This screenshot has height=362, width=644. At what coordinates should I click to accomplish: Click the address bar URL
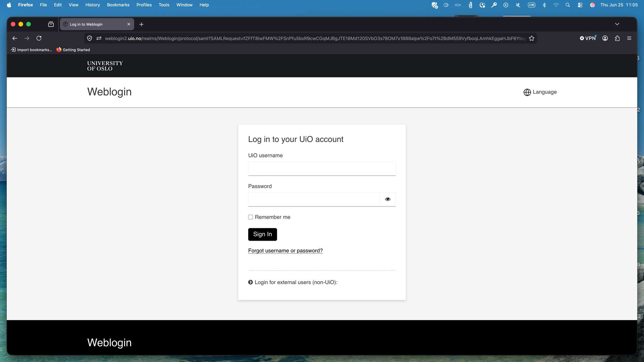(315, 39)
